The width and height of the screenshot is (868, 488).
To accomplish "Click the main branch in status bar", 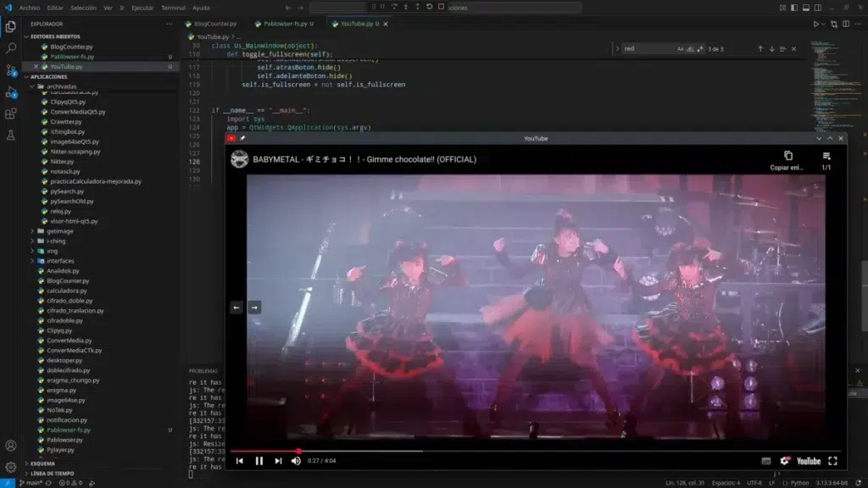I will (31, 483).
